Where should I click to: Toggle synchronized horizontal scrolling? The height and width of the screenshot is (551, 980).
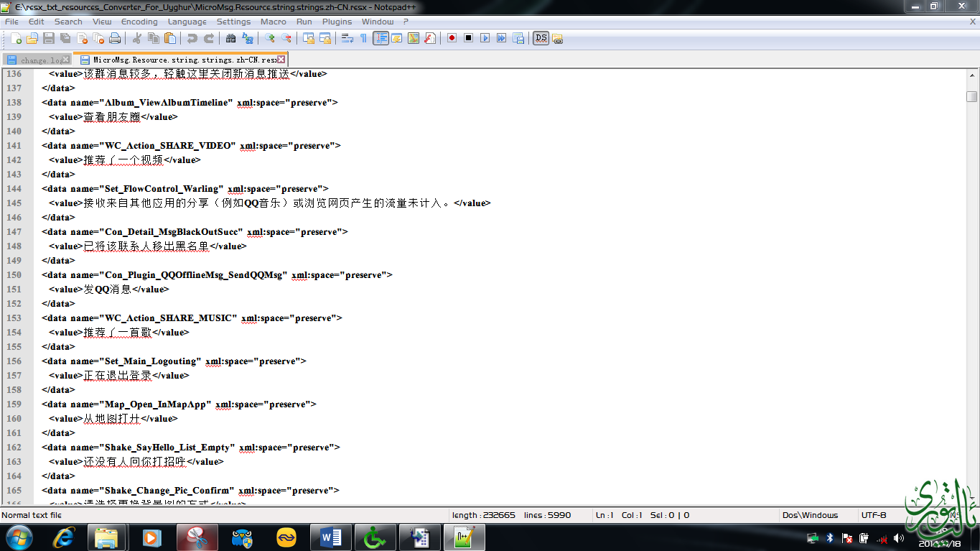pos(325,38)
